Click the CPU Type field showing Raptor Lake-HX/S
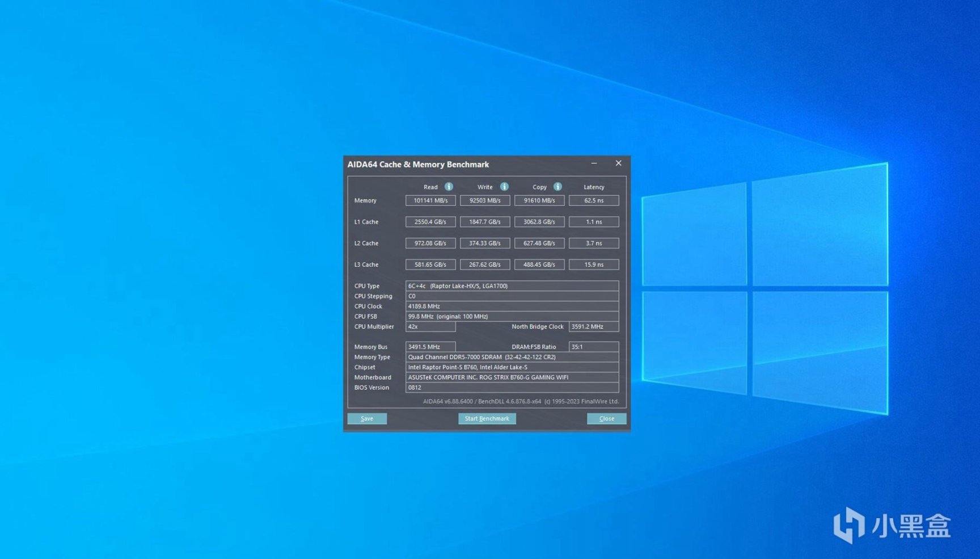 (512, 286)
